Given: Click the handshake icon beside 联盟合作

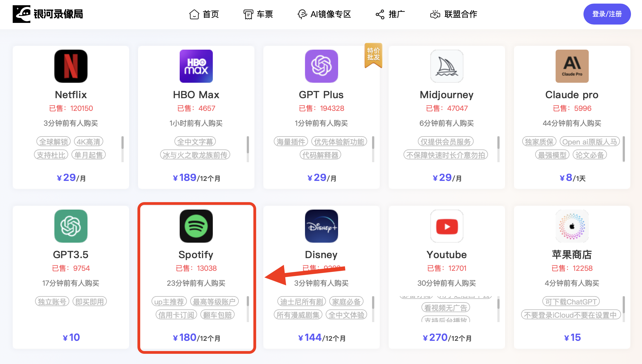Looking at the screenshot, I should (x=435, y=14).
